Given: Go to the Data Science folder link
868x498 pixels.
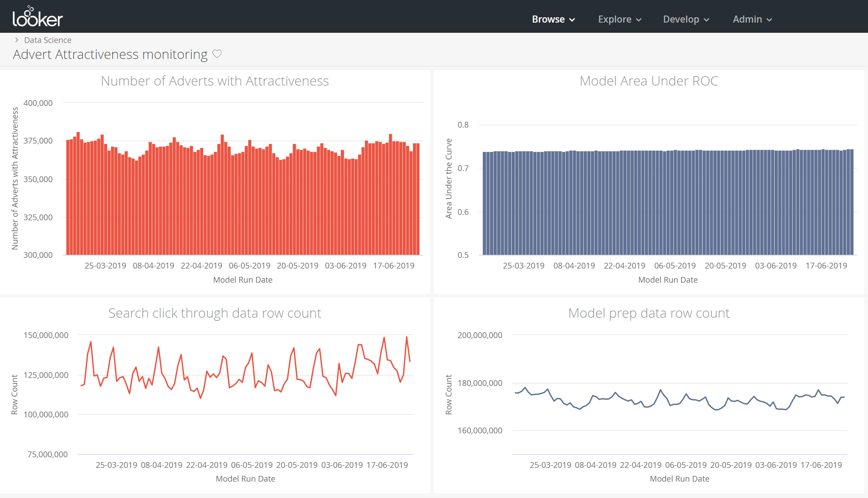Looking at the screenshot, I should pos(48,40).
